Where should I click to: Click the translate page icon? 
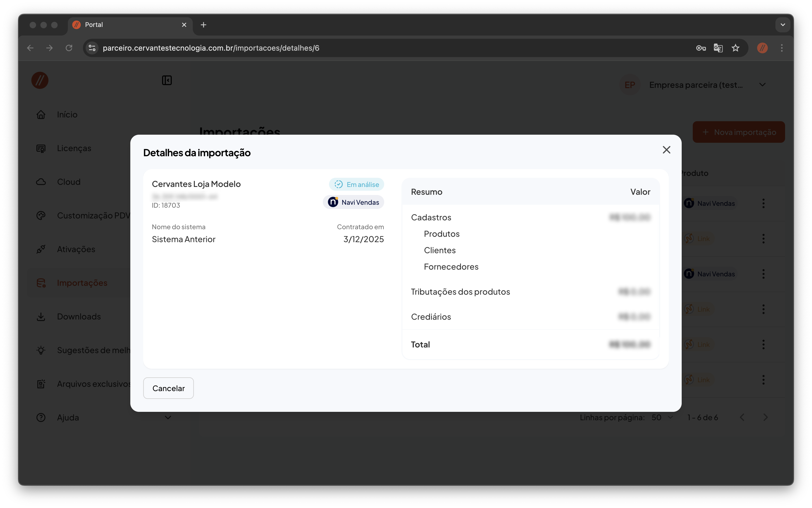pos(718,48)
